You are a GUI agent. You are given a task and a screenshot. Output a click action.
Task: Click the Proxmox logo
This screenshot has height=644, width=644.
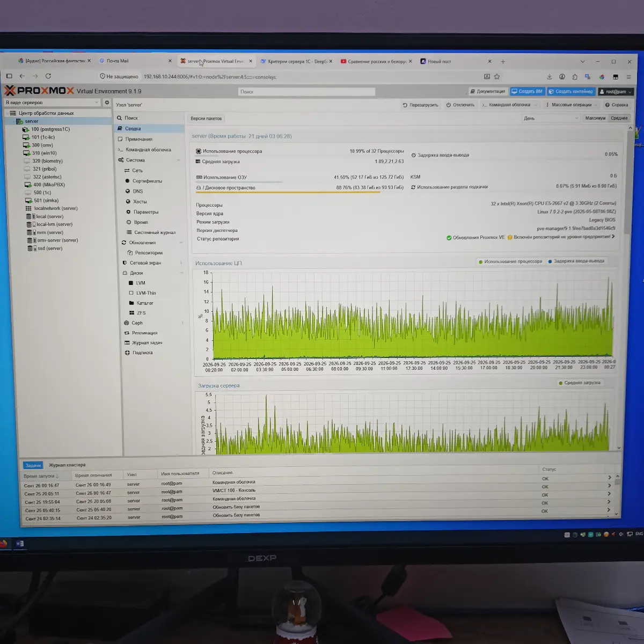(x=39, y=91)
